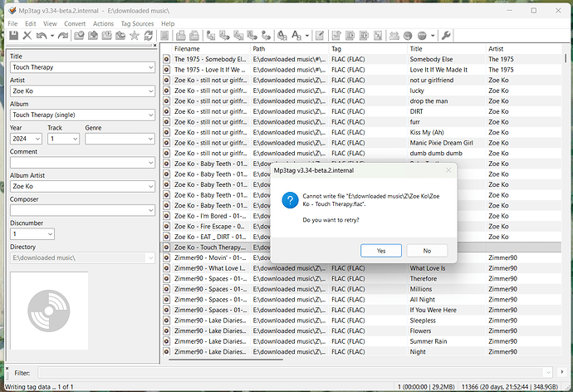Click the Text file to Tag icon
The height and width of the screenshot is (392, 573).
tap(252, 36)
